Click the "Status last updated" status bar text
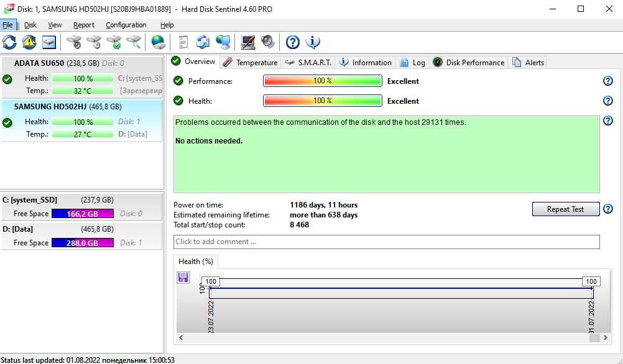Viewport: 623px width, 364px height. 88,360
